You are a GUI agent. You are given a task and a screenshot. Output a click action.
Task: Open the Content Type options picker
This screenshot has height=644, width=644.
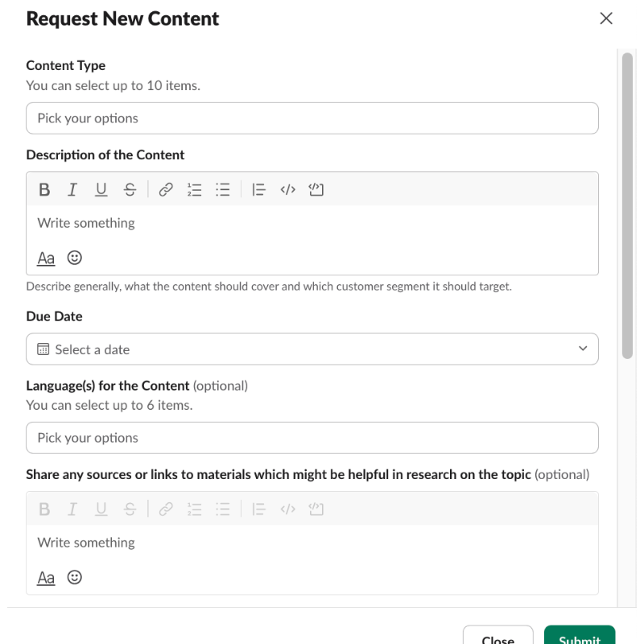[312, 118]
